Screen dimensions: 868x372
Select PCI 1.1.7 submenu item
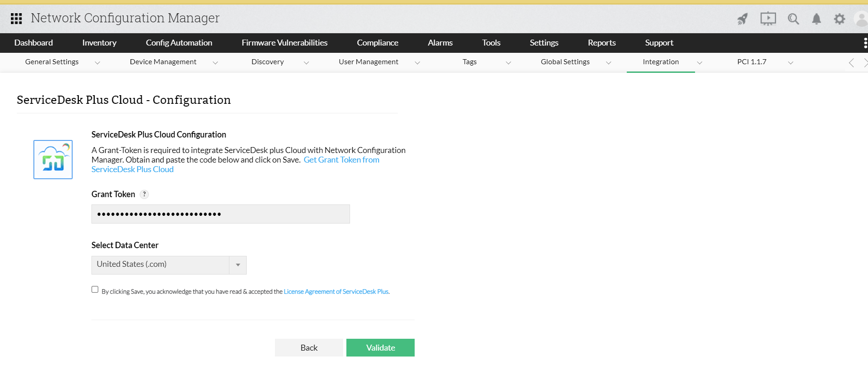[x=751, y=62]
